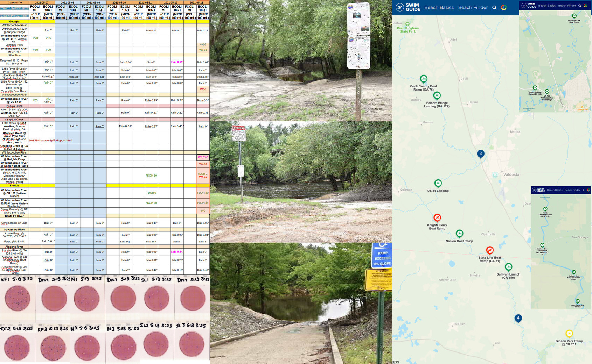Click the 'W400' Nankin Boat Ramp cell
The image size is (592, 364).
pyautogui.click(x=203, y=164)
